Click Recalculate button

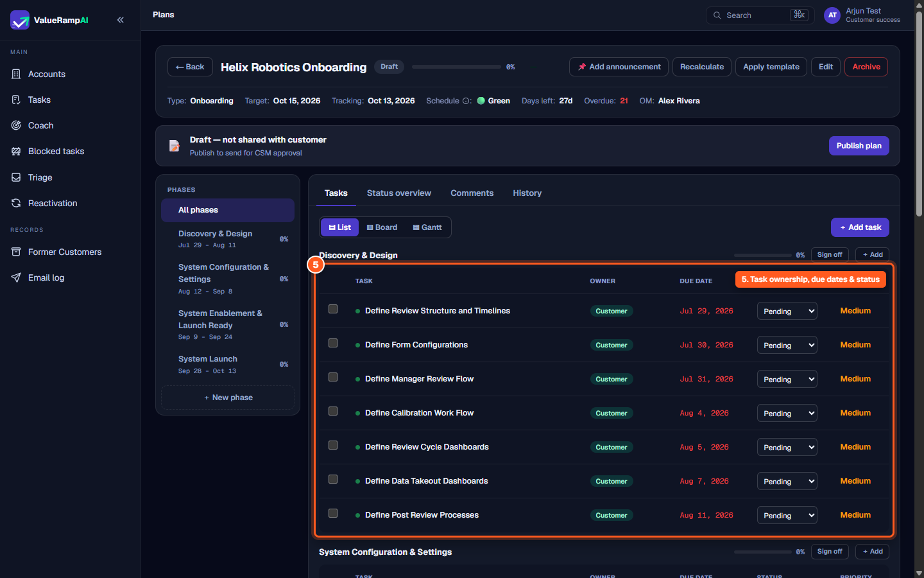(x=702, y=67)
